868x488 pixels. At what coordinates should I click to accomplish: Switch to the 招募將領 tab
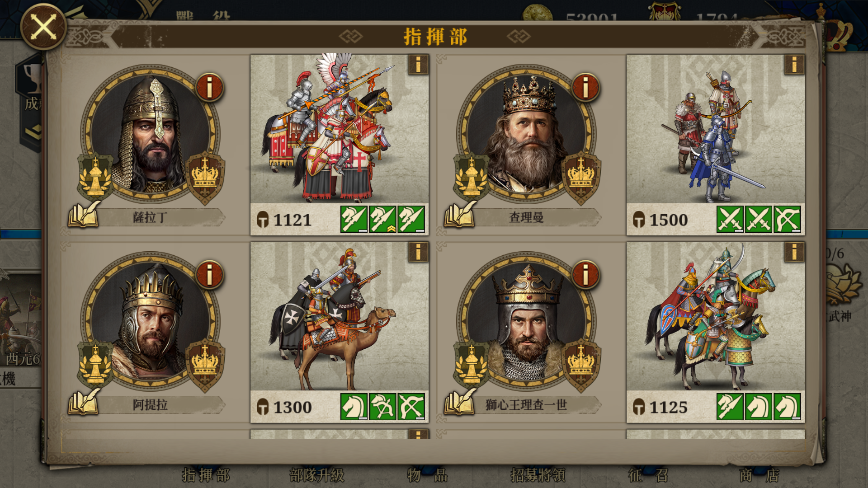point(538,475)
